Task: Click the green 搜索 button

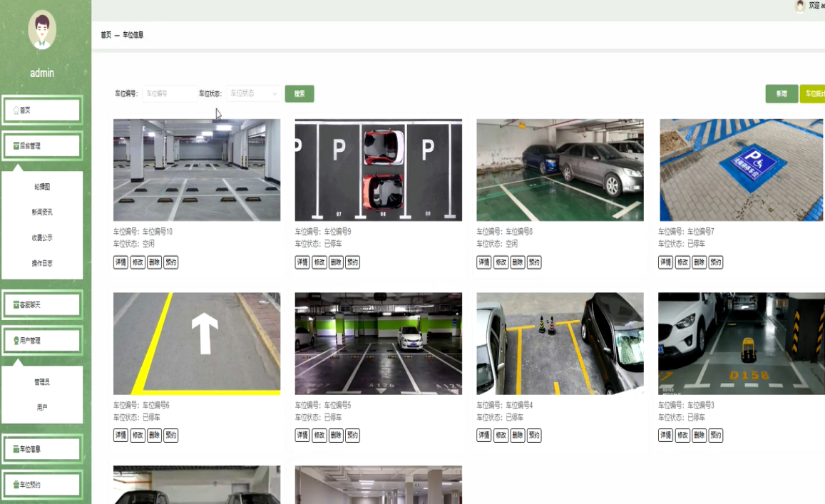Action: [299, 93]
